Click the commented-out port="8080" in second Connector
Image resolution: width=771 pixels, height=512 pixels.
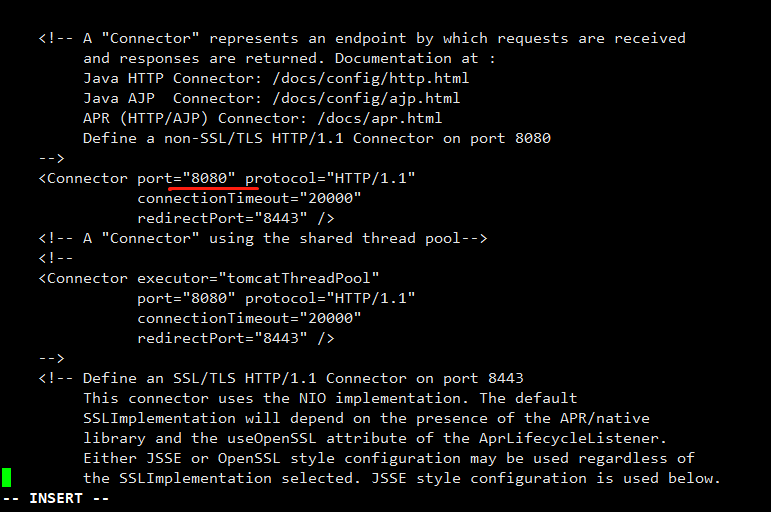[186, 299]
